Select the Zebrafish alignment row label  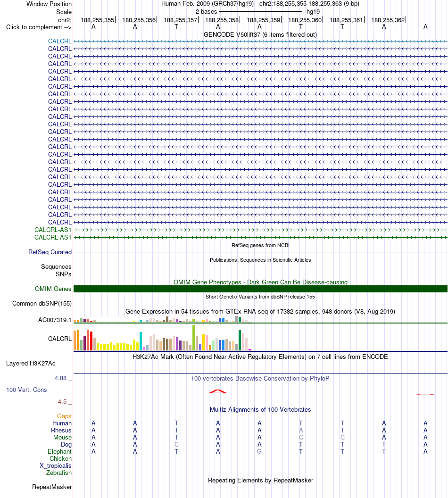pyautogui.click(x=59, y=473)
